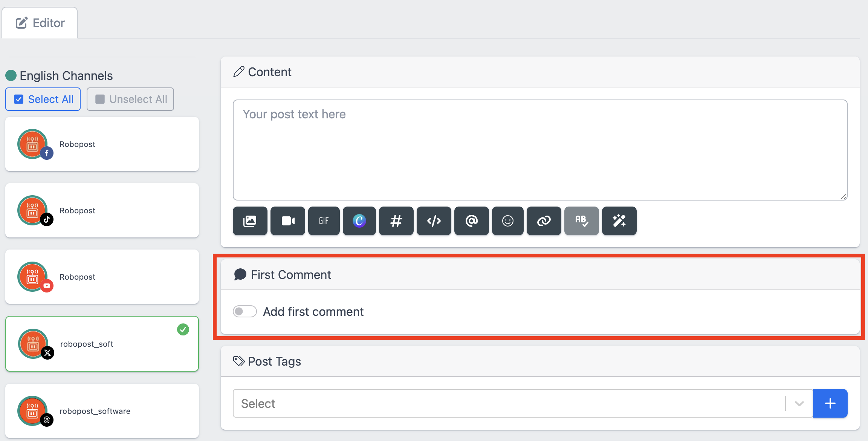The image size is (868, 441).
Task: Click the code brackets icon
Action: coord(434,221)
